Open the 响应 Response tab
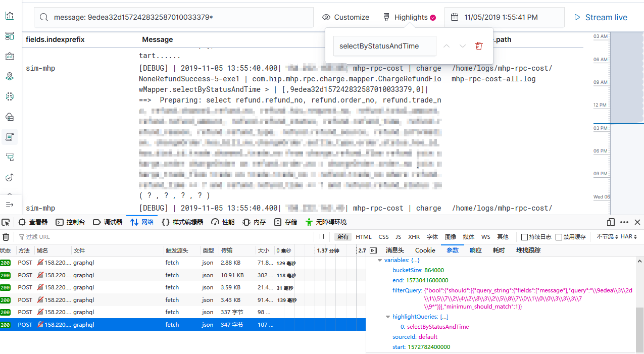The image size is (644, 354). (476, 250)
